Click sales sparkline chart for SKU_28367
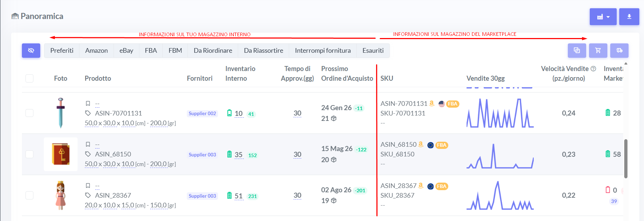Screen dimensions: 644x221 (x=500, y=196)
